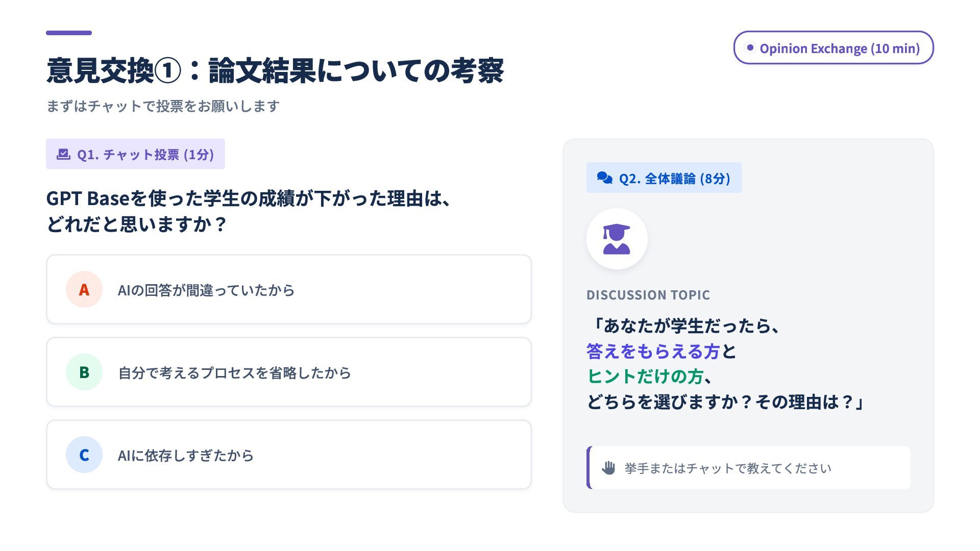Click the DISCUSSION TOPIC label
Viewport: 980px width, 551px height.
[648, 295]
